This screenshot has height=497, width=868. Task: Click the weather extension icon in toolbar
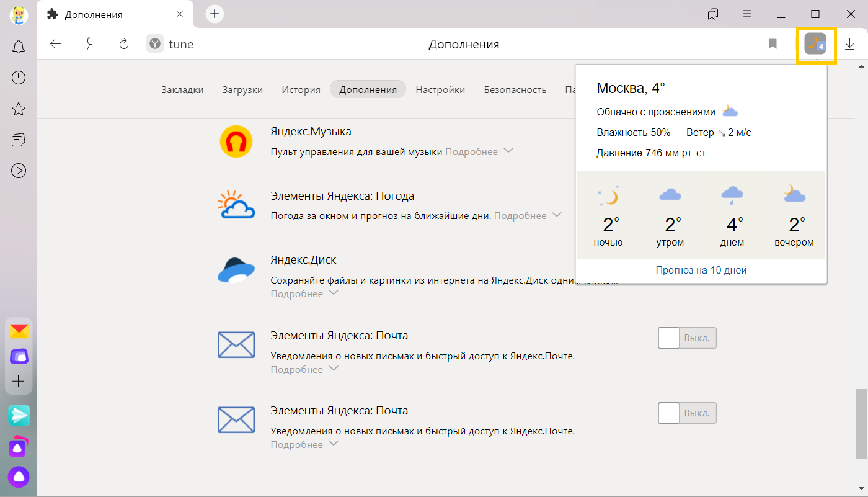(815, 44)
